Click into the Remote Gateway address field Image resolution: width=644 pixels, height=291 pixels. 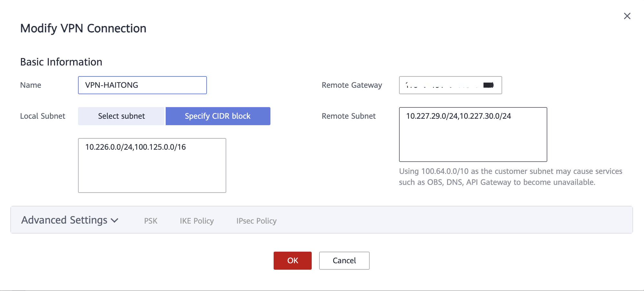[450, 85]
